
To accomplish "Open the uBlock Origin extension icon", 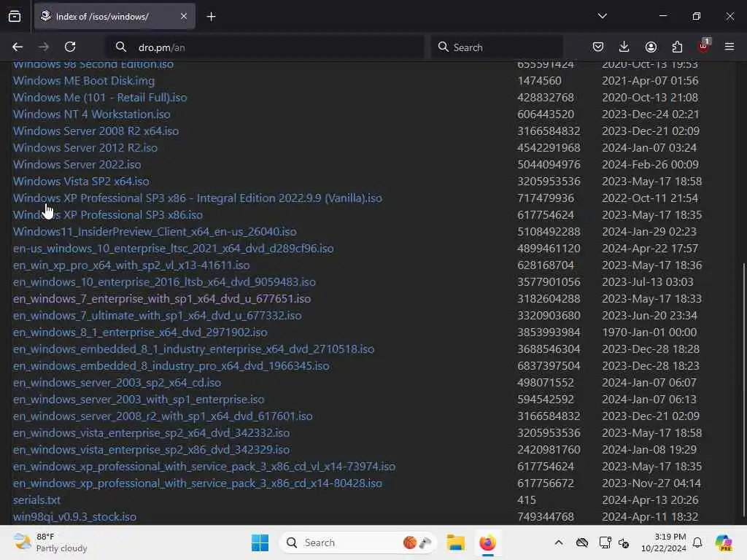I will tap(703, 46).
